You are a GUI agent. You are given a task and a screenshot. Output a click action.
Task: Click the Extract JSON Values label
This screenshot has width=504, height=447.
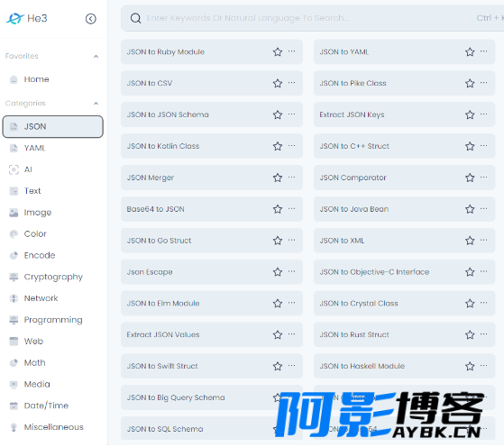tap(163, 335)
